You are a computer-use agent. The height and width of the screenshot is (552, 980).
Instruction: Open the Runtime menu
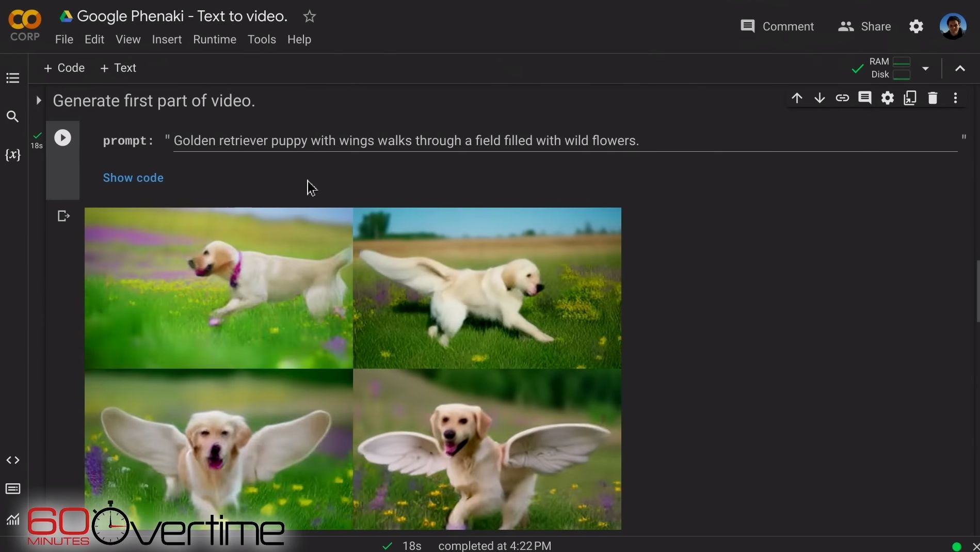coord(215,40)
